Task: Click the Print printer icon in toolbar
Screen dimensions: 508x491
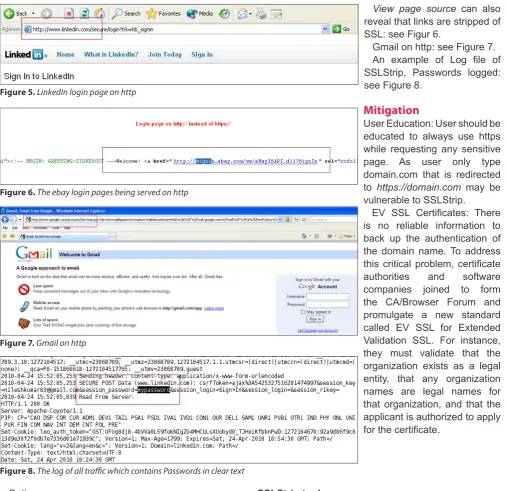Action: (x=261, y=14)
